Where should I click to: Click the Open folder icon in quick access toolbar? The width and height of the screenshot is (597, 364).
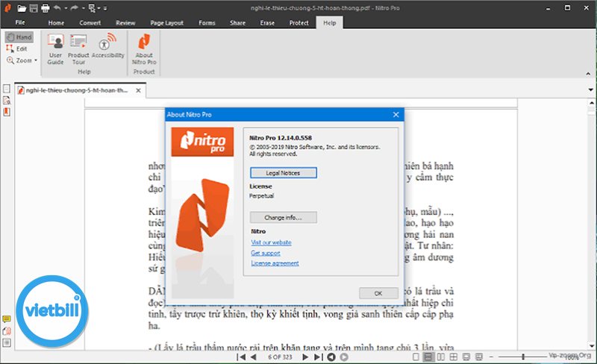[22, 8]
